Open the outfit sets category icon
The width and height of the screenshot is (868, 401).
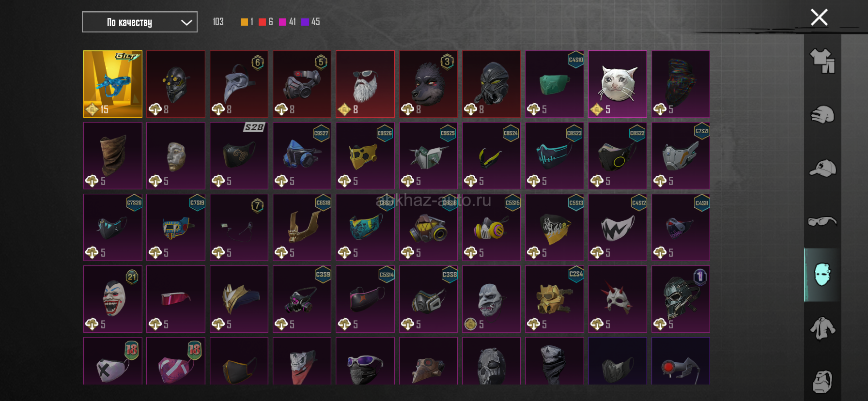tap(822, 61)
